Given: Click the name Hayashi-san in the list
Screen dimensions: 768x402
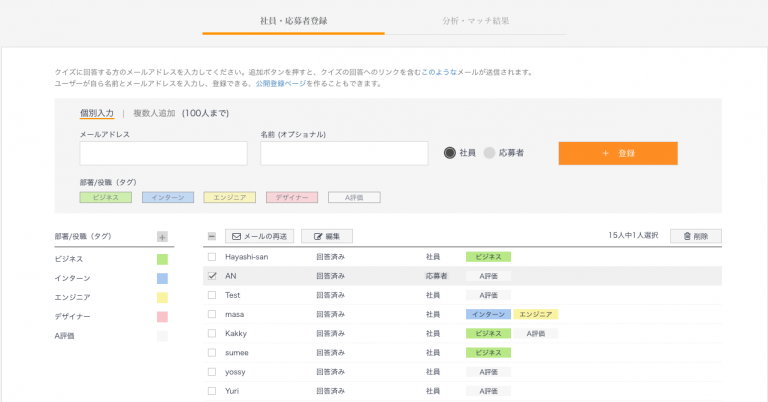Looking at the screenshot, I should (246, 257).
